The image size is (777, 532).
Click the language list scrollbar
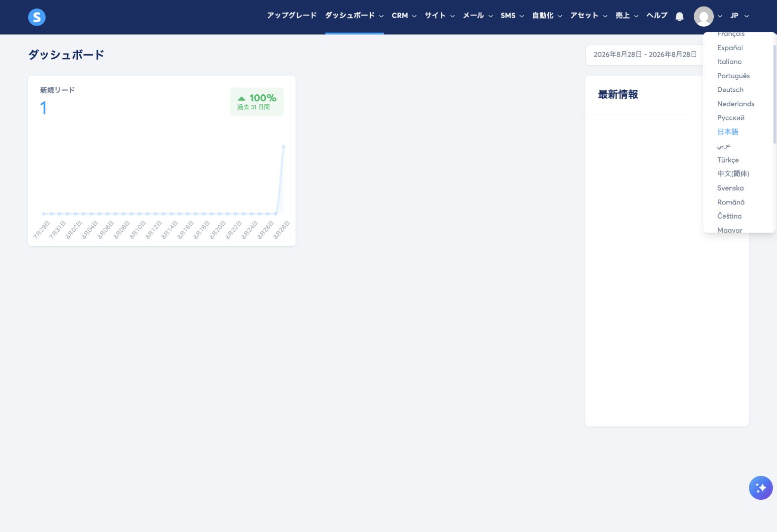click(774, 94)
